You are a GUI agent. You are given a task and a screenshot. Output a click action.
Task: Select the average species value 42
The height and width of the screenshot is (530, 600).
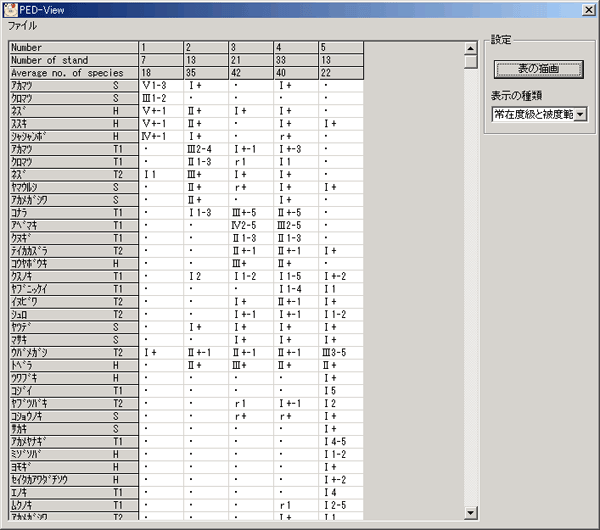250,73
